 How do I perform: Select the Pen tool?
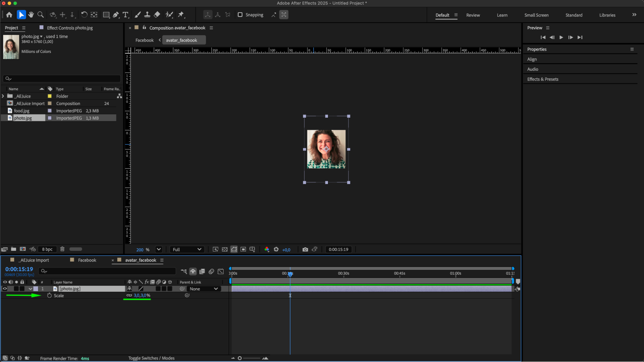click(x=116, y=14)
